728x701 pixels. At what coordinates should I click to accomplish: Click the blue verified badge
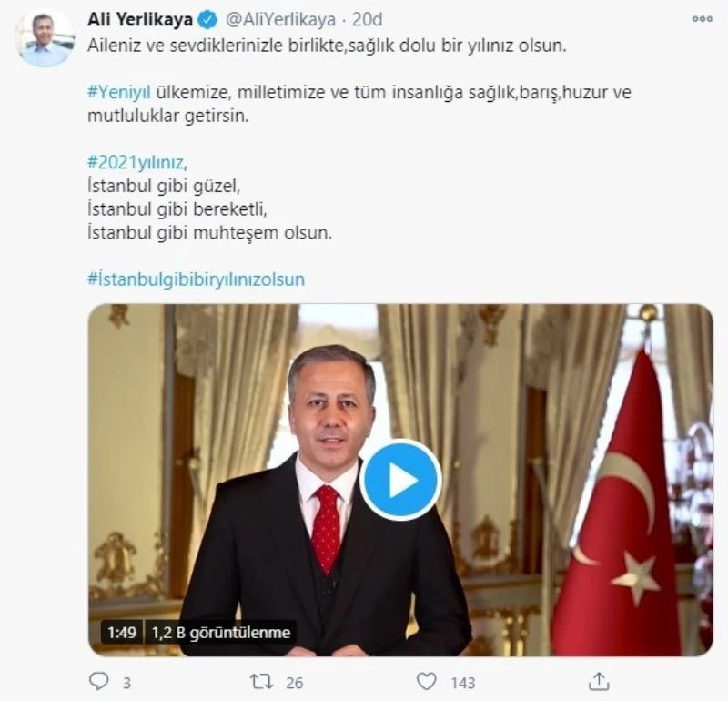207,20
